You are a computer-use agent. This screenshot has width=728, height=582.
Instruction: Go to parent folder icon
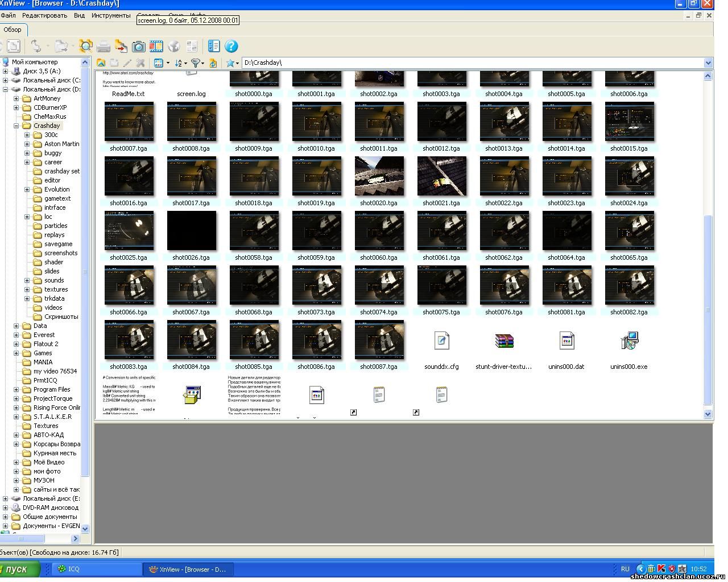point(101,63)
